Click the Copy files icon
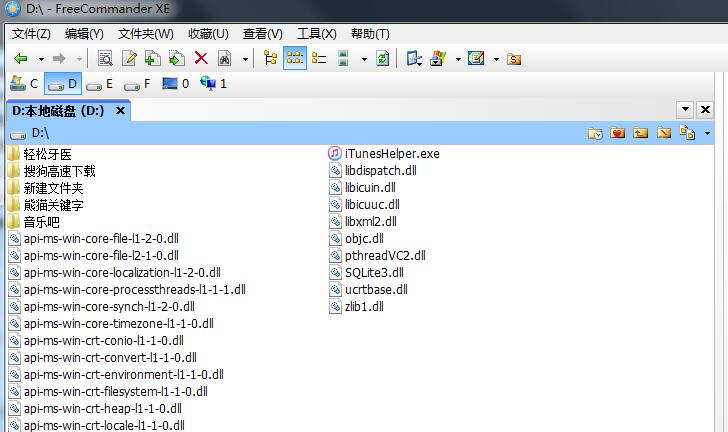 153,59
